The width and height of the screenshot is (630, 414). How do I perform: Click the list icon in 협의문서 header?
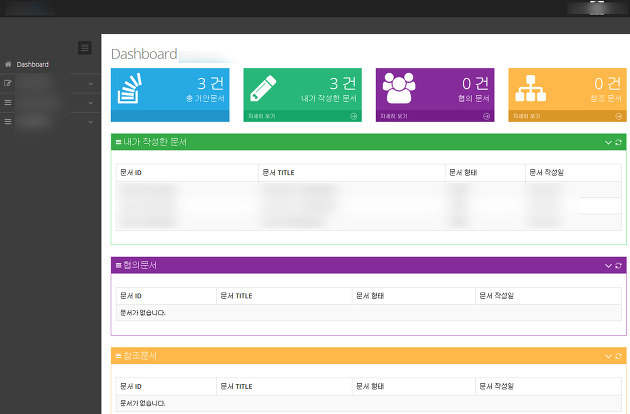click(119, 265)
